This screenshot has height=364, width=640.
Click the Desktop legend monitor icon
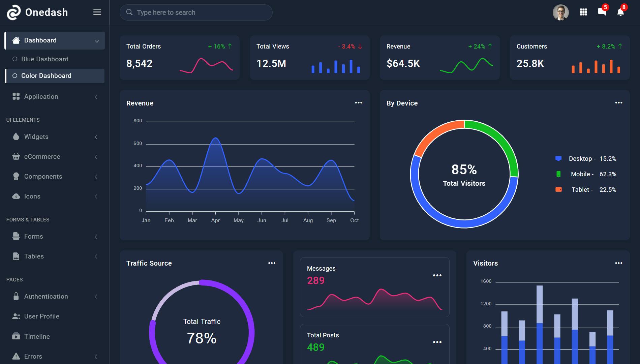pyautogui.click(x=558, y=158)
